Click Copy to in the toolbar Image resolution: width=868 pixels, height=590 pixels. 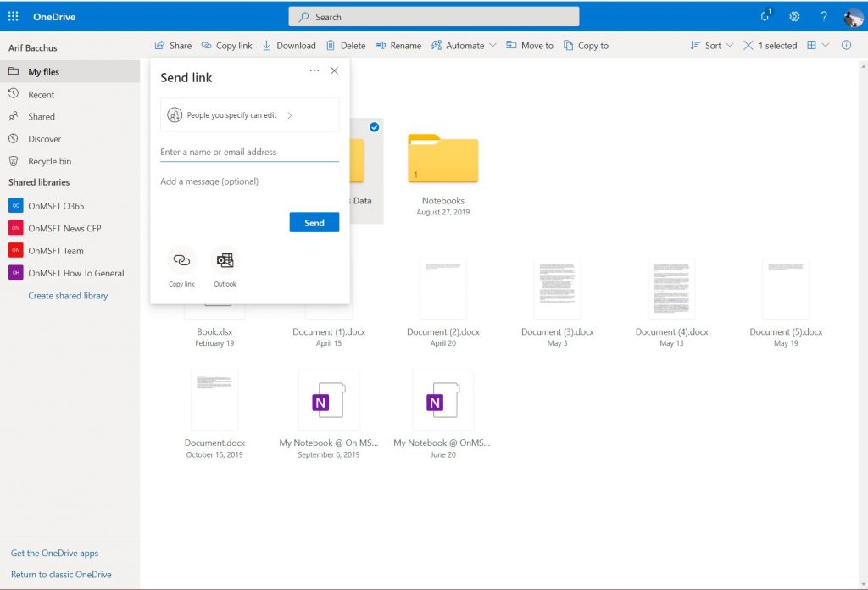(x=586, y=46)
